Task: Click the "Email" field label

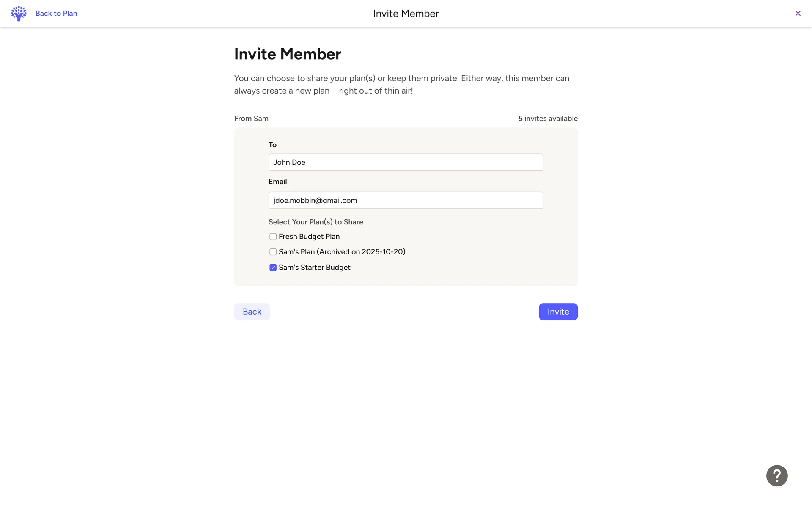Action: click(277, 182)
